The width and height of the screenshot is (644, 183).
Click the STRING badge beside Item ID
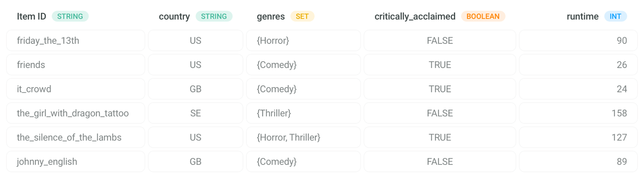click(70, 16)
